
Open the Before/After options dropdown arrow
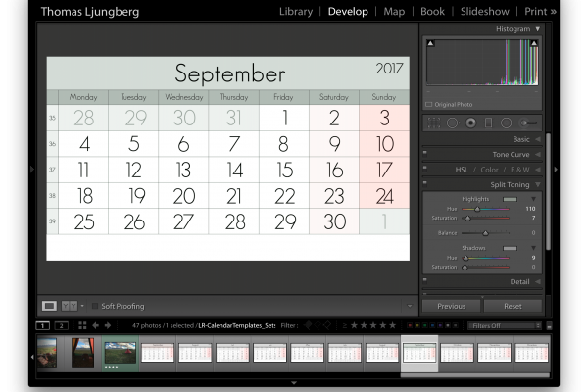pos(82,306)
